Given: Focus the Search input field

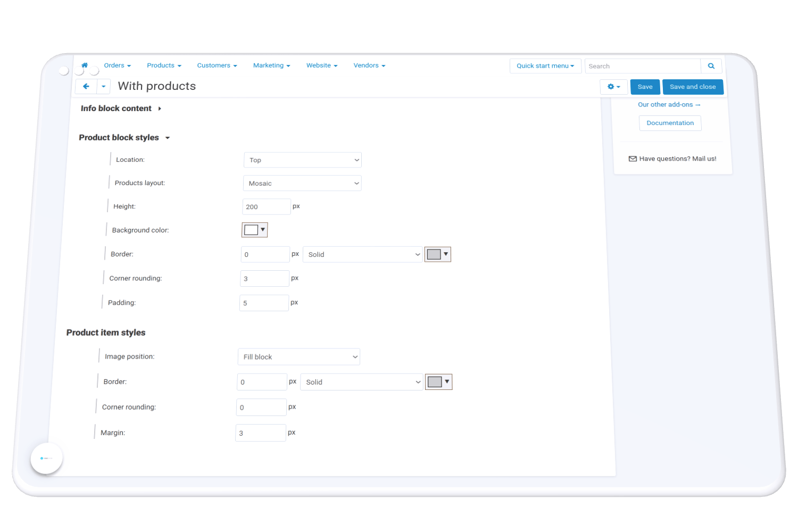Looking at the screenshot, I should [643, 66].
